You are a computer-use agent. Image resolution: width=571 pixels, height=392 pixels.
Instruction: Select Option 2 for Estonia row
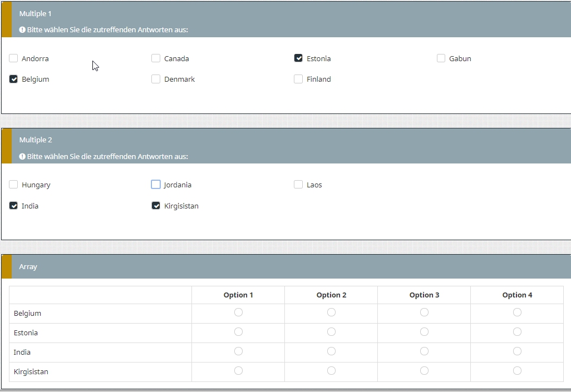point(331,332)
